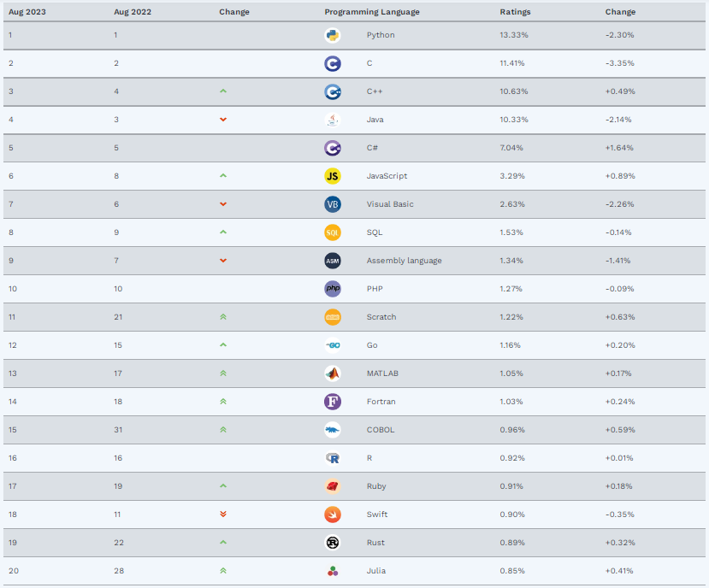Click the JavaScript JS yellow icon
The height and width of the screenshot is (588, 709).
333,176
